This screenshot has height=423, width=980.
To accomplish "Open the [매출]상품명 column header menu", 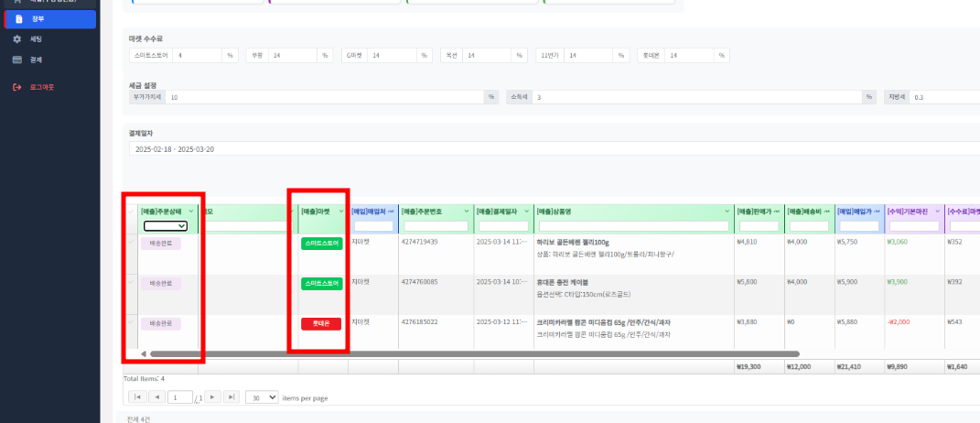I will (727, 211).
